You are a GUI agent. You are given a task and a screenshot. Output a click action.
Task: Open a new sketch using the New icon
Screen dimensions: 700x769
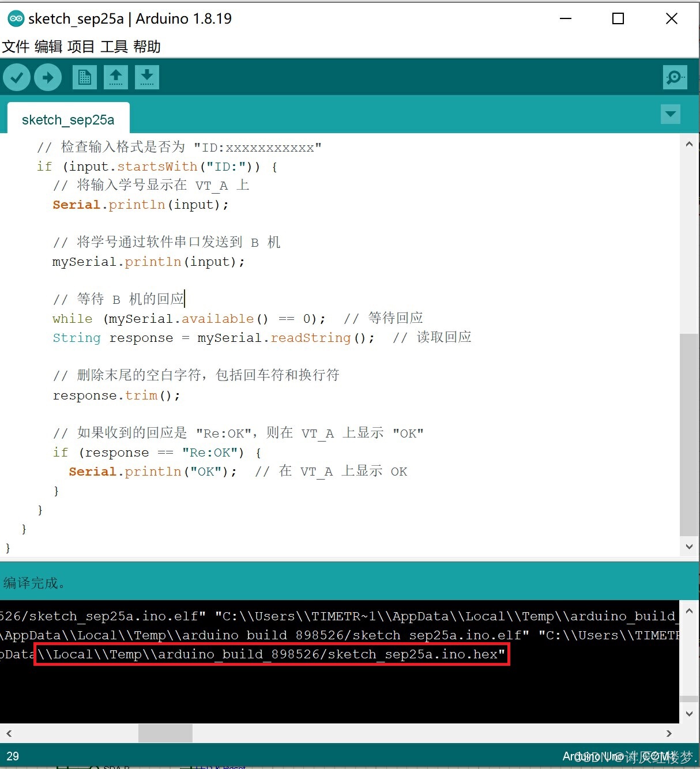point(84,77)
